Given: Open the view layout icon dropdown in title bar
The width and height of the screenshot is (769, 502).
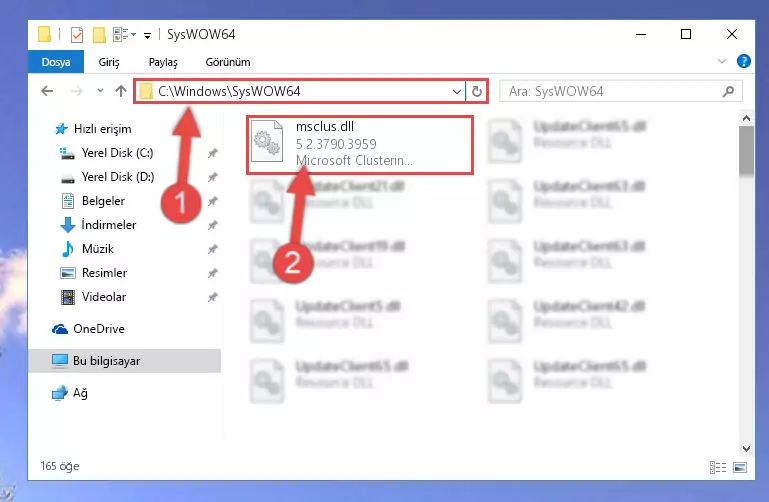Looking at the screenshot, I should click(124, 35).
